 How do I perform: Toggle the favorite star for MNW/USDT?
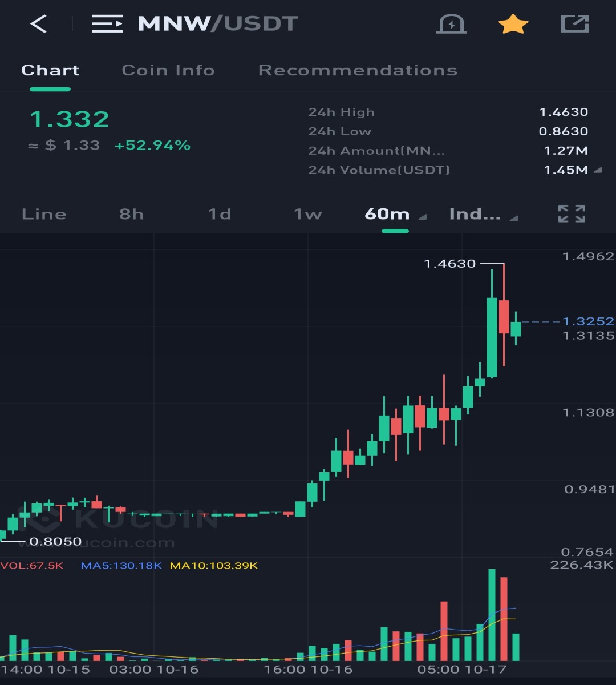click(513, 24)
